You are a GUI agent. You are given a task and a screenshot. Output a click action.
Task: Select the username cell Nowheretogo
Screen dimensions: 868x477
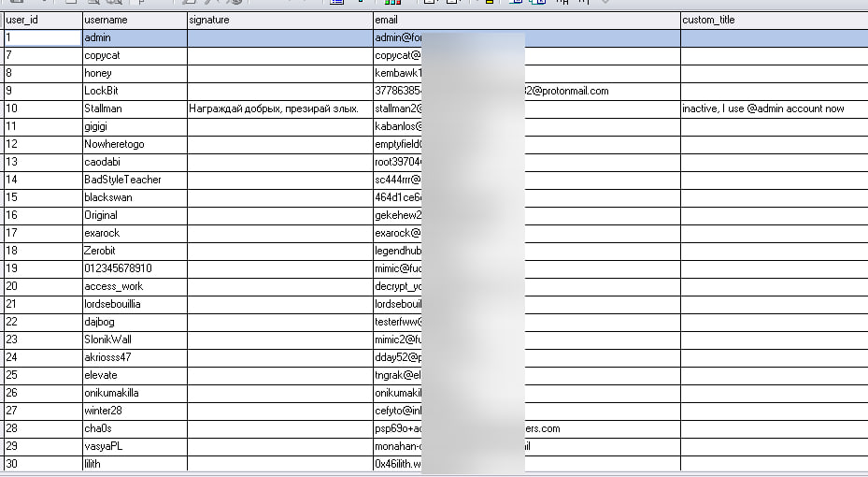click(135, 144)
